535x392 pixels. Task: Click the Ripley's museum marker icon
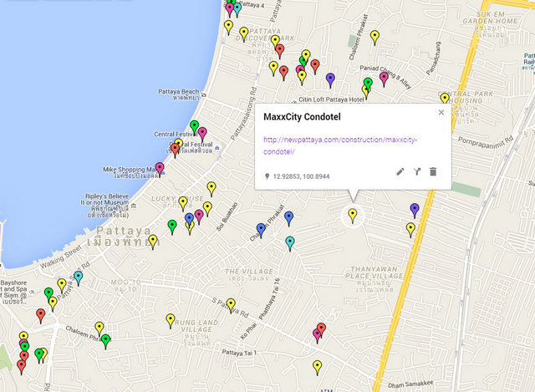pyautogui.click(x=134, y=206)
